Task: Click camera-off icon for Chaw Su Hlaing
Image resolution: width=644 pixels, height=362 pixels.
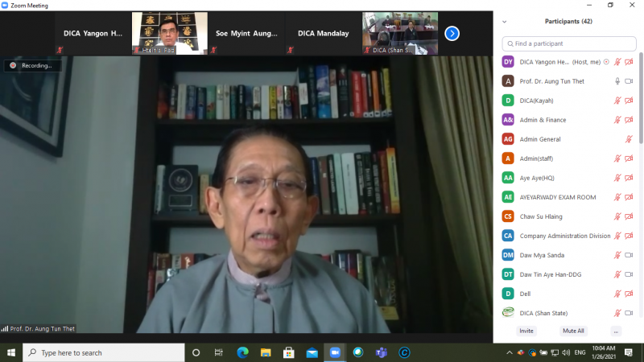Action: click(x=629, y=216)
